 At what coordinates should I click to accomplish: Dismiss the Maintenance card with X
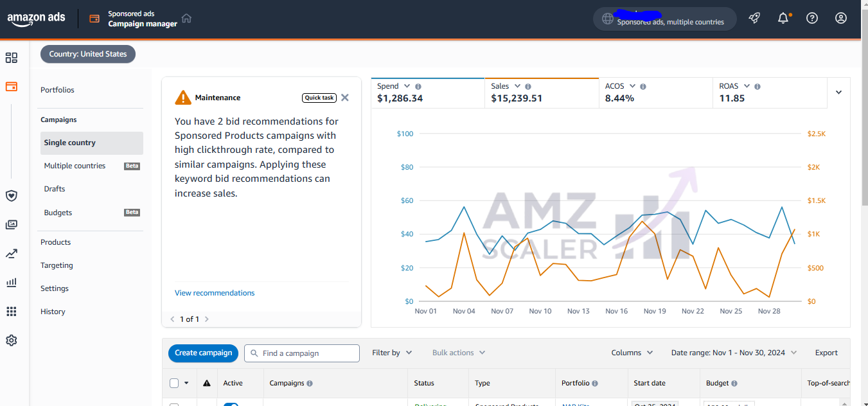coord(345,98)
